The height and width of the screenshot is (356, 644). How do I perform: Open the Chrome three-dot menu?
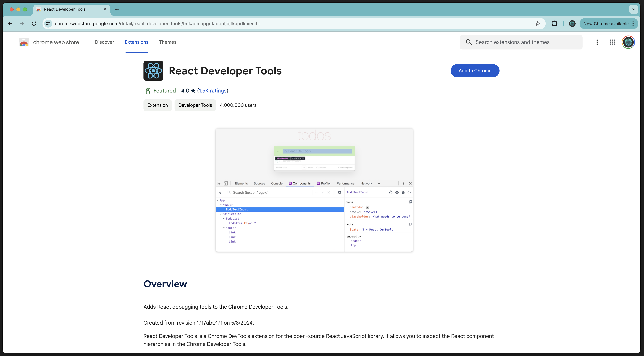[633, 24]
